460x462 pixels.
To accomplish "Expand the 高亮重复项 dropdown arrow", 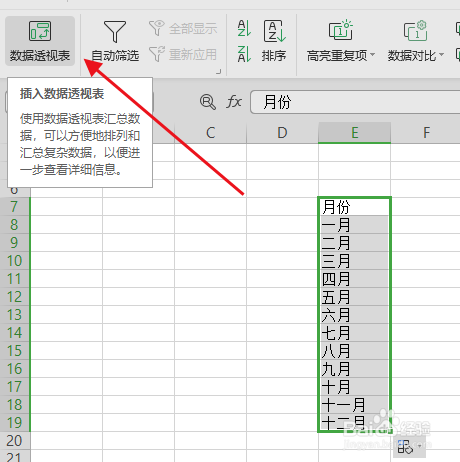I will tap(373, 54).
